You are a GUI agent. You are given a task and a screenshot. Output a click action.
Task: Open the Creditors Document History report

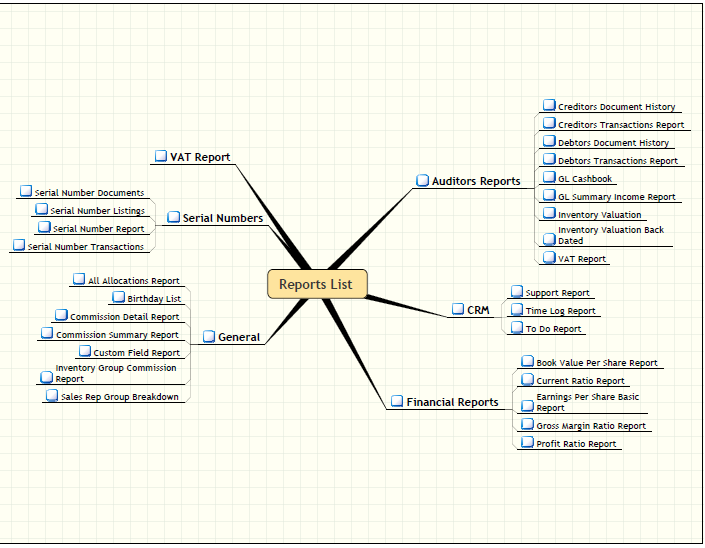(x=616, y=107)
